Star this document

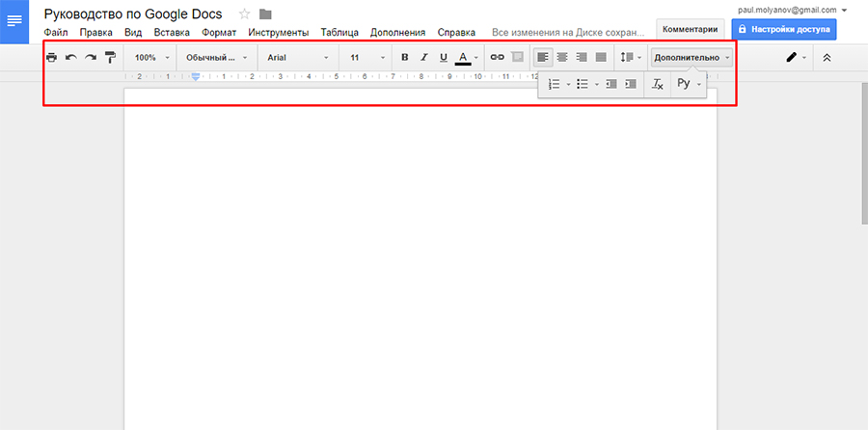coord(244,13)
